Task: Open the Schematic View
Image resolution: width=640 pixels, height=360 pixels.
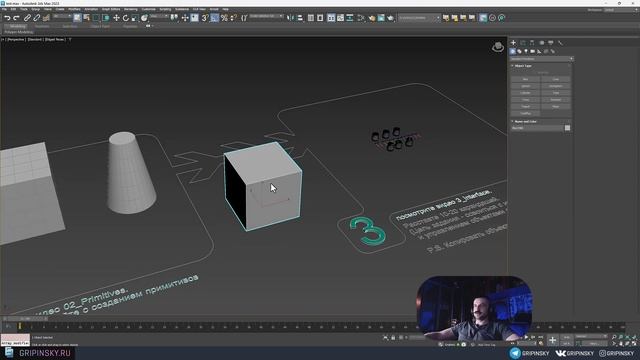Action: (350, 18)
